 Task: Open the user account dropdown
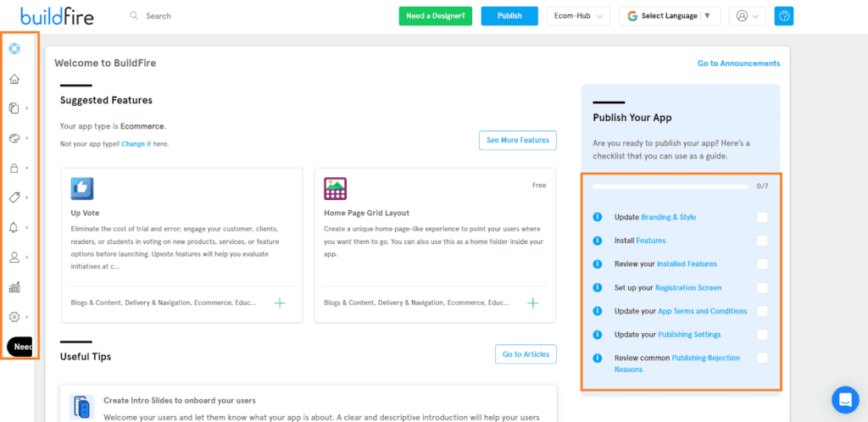(x=748, y=16)
